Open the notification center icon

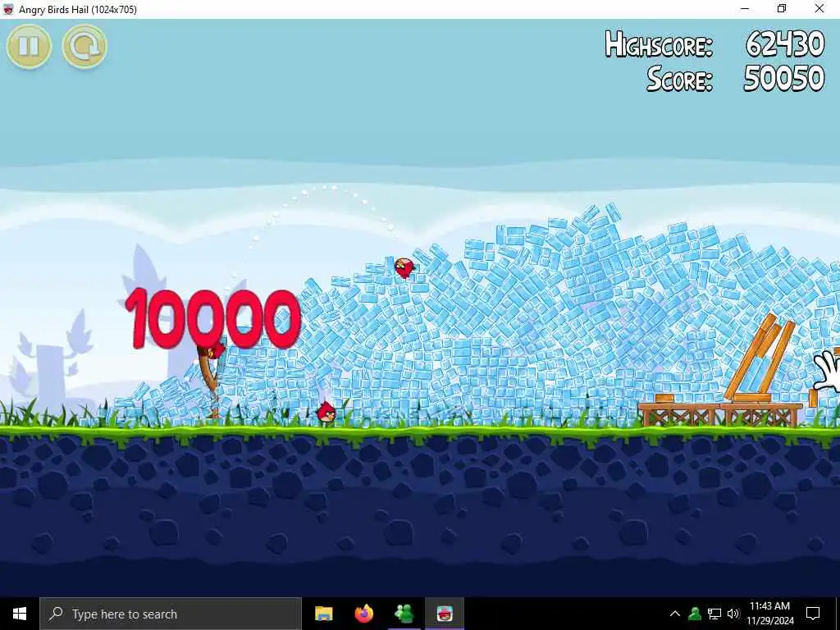813,614
